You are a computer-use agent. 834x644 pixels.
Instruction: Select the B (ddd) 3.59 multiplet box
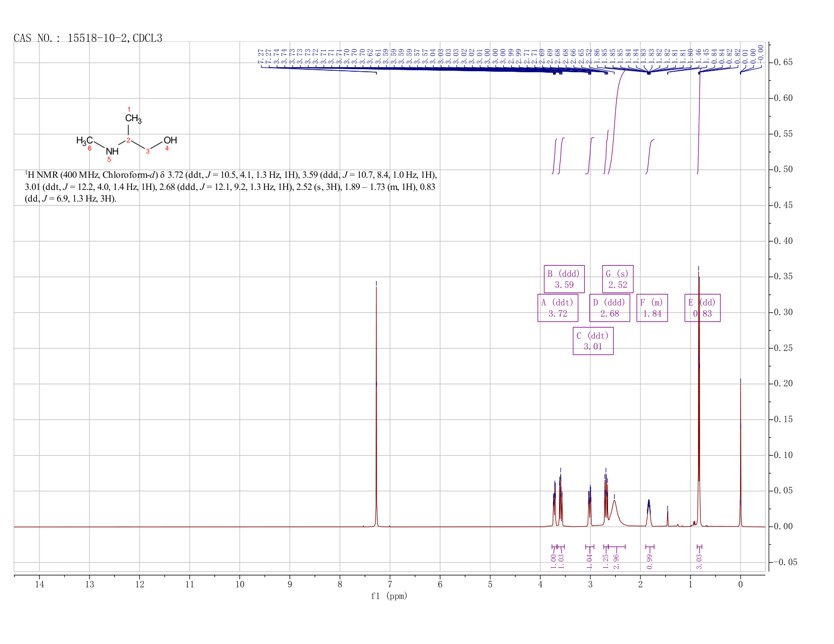tap(564, 279)
